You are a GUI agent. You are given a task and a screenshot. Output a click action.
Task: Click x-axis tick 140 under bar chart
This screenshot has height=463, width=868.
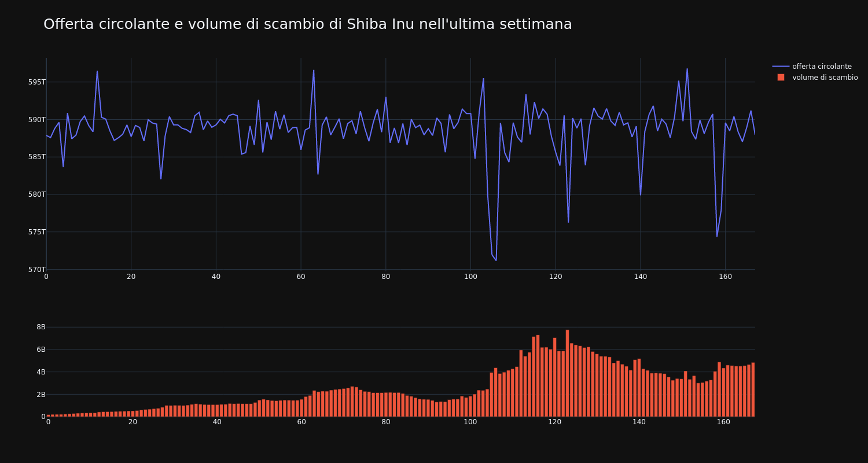(x=639, y=422)
